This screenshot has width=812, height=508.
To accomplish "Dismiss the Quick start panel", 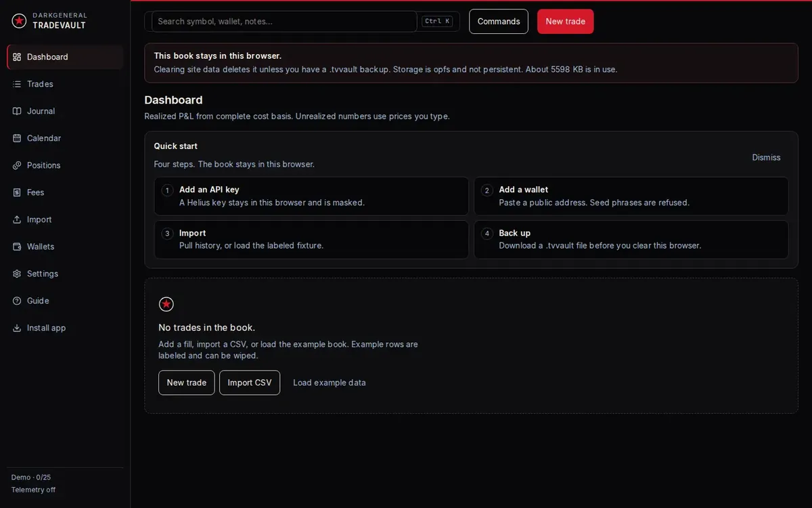I will (766, 157).
